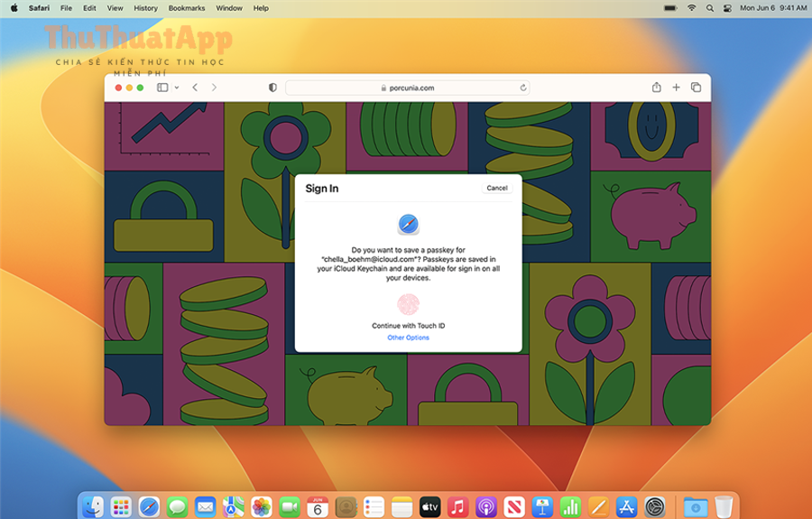The width and height of the screenshot is (812, 519).
Task: Open Pages from the Dock
Action: click(x=598, y=506)
